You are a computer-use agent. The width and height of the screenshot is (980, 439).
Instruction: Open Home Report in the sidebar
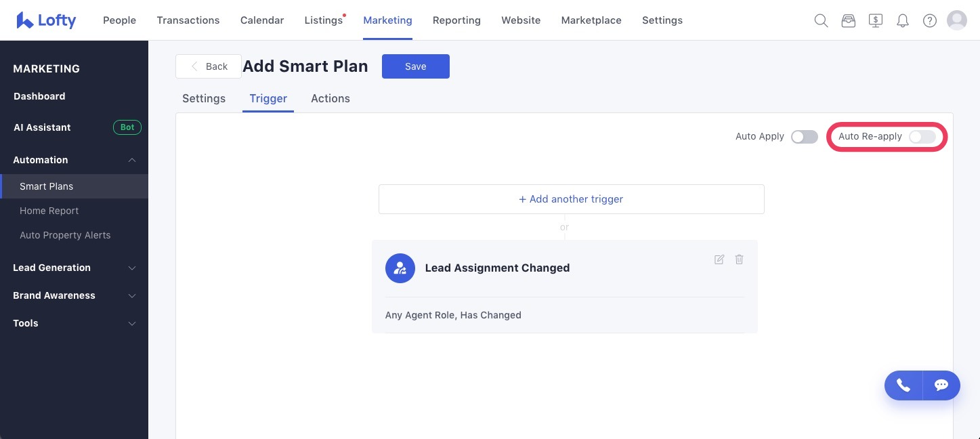(49, 211)
